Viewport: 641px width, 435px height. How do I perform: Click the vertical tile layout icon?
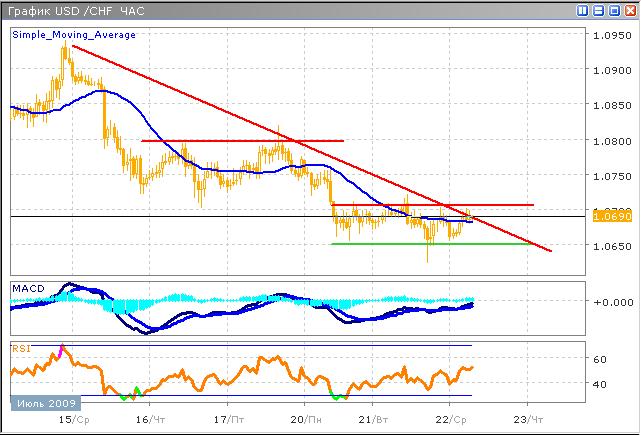click(x=584, y=10)
